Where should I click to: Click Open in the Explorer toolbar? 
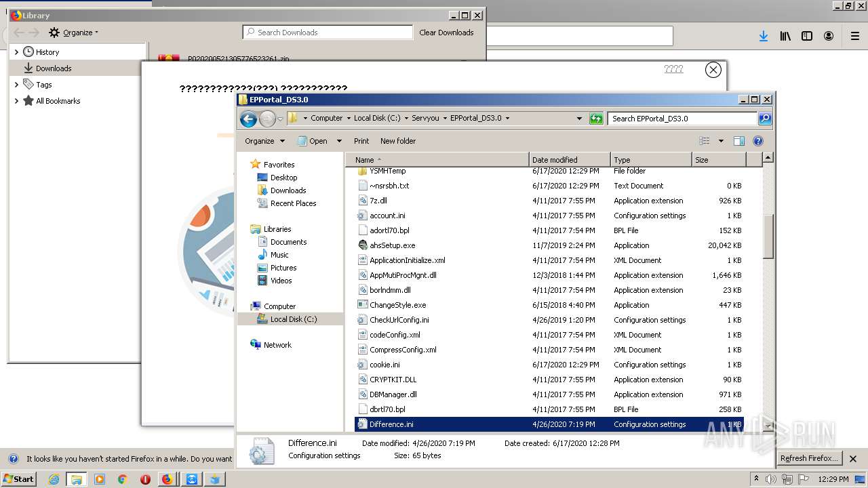tap(312, 141)
